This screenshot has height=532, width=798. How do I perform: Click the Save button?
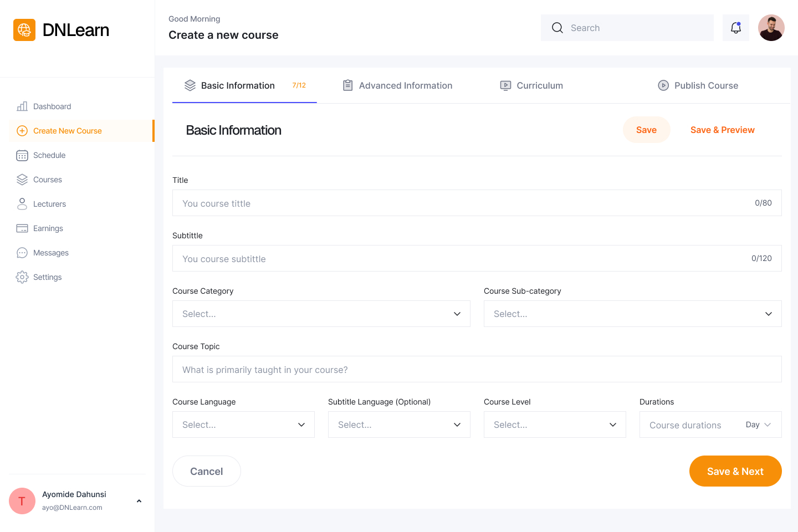646,130
